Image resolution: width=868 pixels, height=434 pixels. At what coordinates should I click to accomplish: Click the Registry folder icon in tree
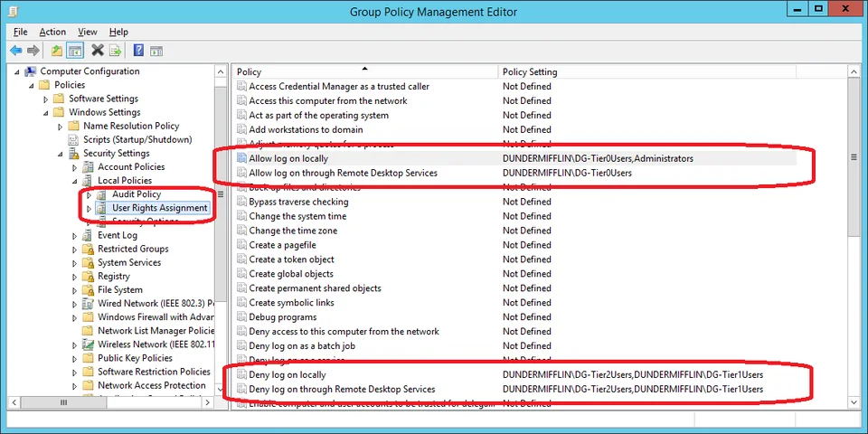tap(88, 277)
